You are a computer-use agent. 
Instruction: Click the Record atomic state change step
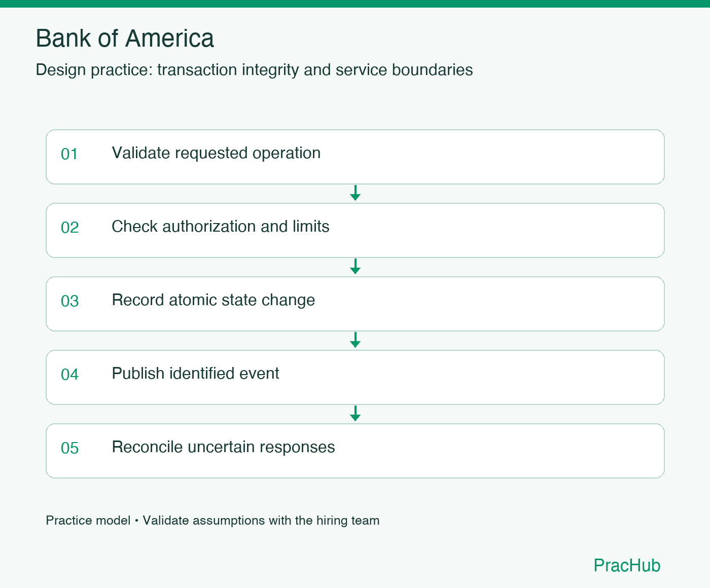[x=355, y=304]
